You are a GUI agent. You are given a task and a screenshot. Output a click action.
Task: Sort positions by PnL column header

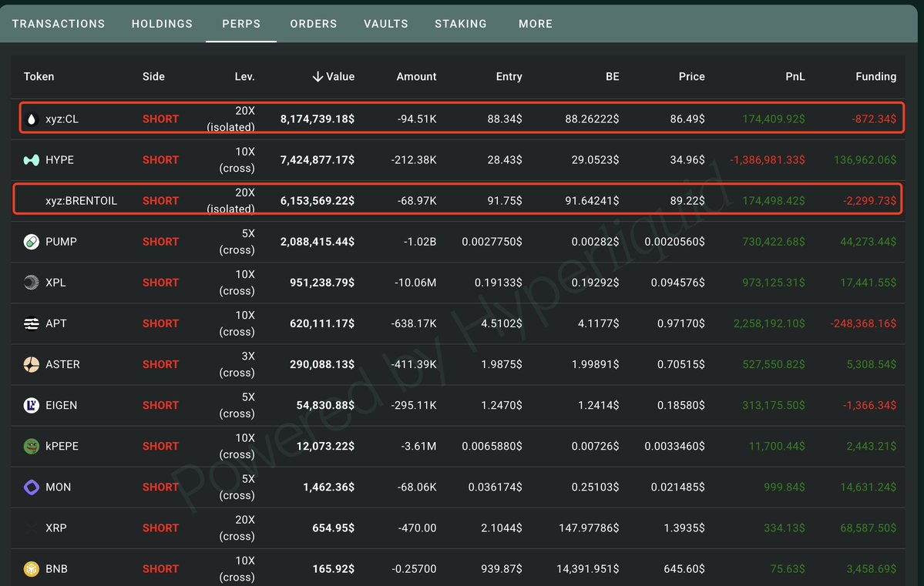795,76
